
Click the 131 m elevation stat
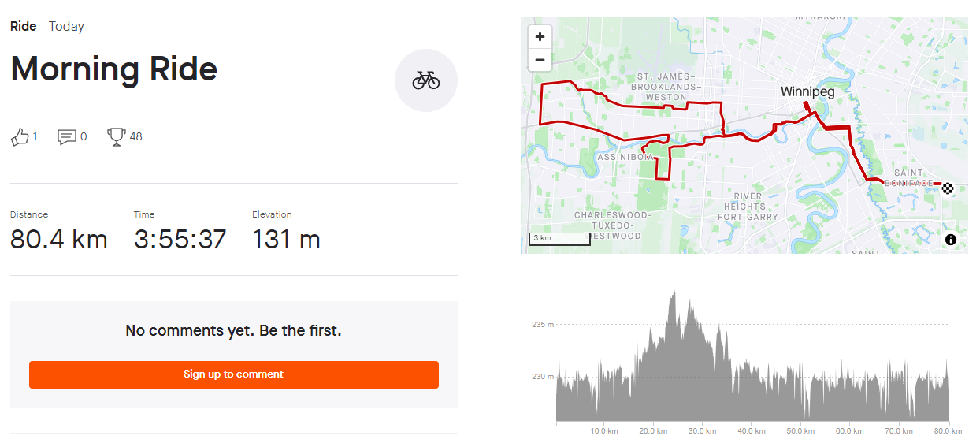(x=286, y=239)
